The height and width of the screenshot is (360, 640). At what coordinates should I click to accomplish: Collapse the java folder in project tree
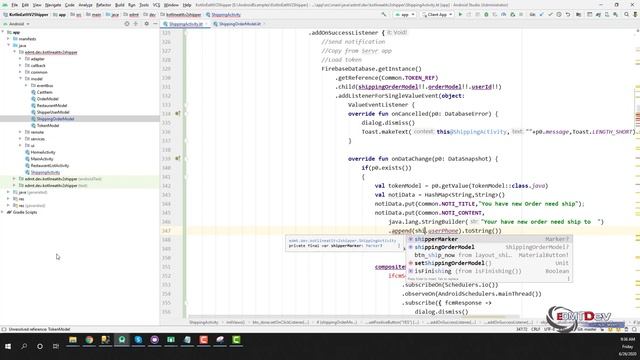pos(9,45)
